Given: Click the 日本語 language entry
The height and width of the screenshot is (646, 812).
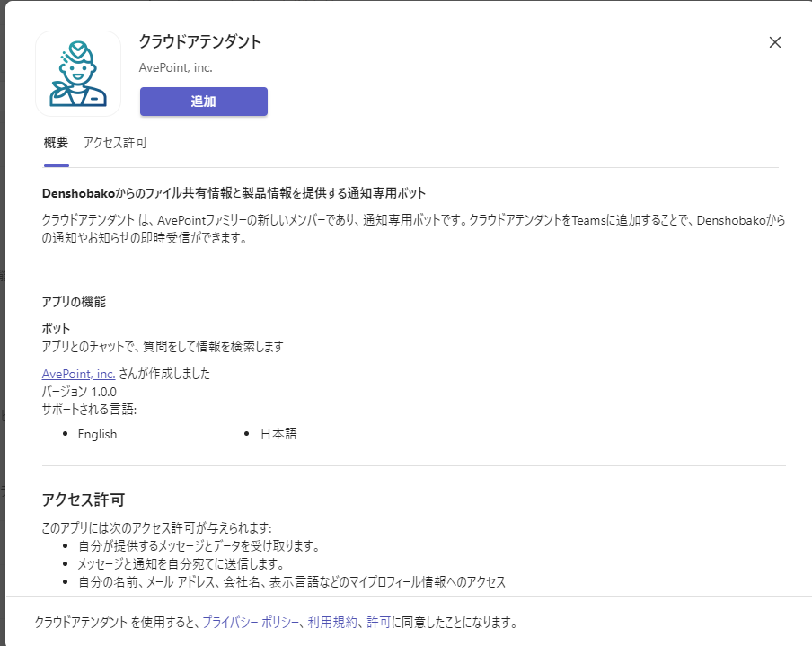Looking at the screenshot, I should 278,434.
